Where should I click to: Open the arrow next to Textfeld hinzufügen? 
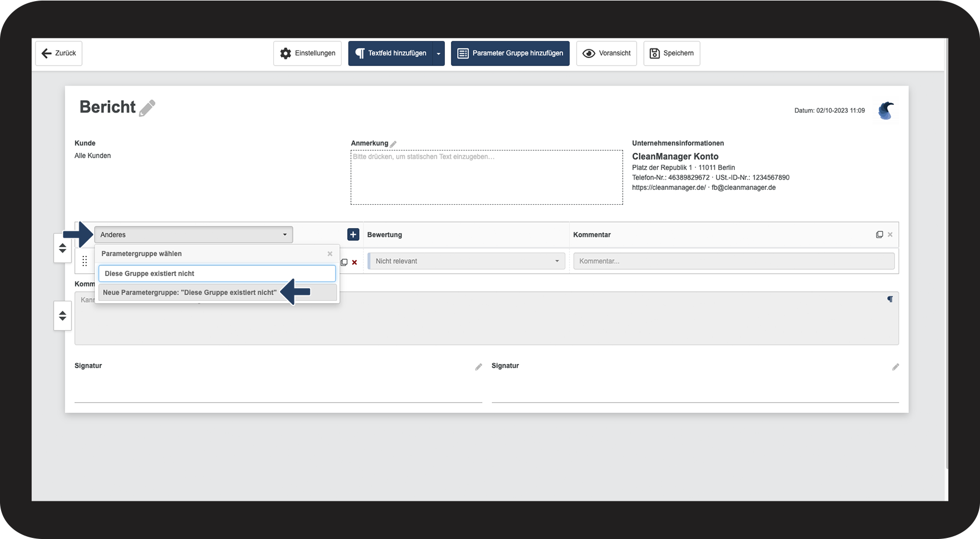coord(438,54)
